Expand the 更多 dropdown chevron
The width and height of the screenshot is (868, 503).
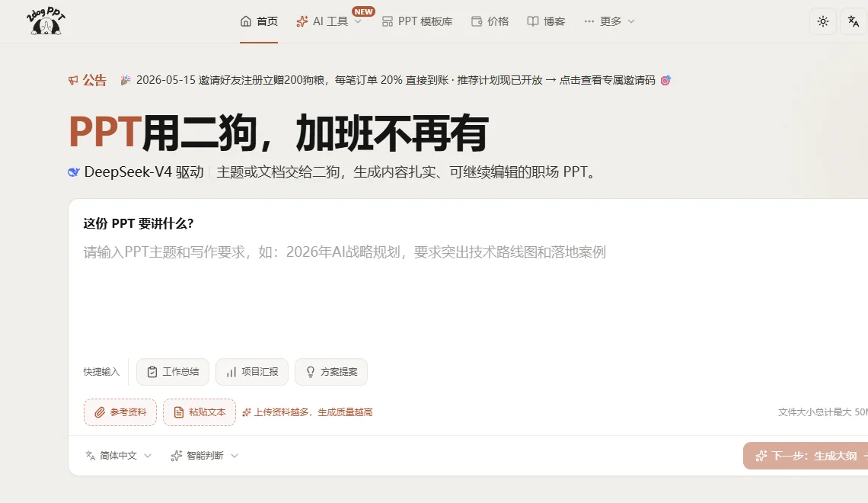pos(631,21)
